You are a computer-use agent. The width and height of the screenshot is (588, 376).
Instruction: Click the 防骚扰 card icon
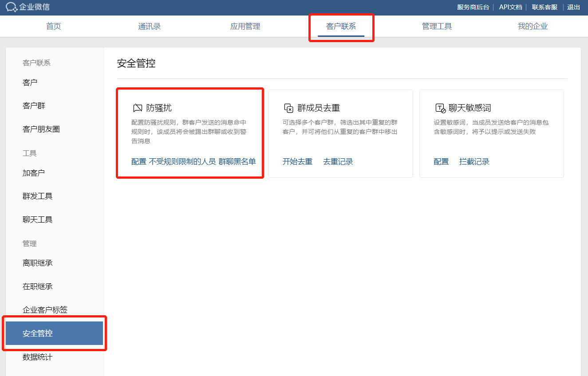tap(138, 108)
